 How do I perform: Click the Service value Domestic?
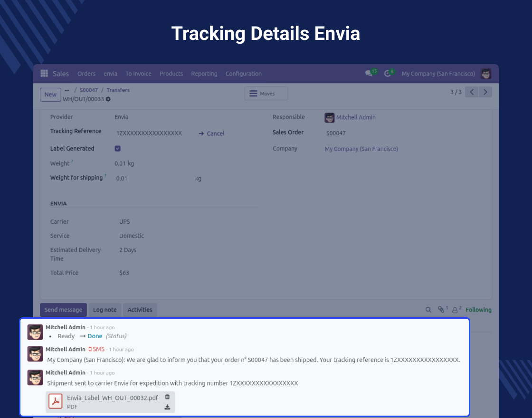click(132, 236)
